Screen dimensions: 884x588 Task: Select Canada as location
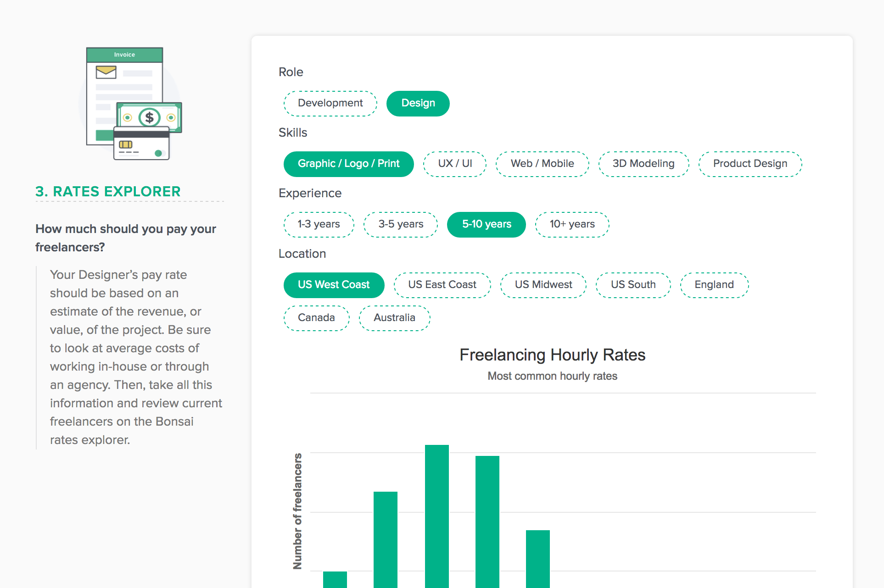tap(316, 318)
